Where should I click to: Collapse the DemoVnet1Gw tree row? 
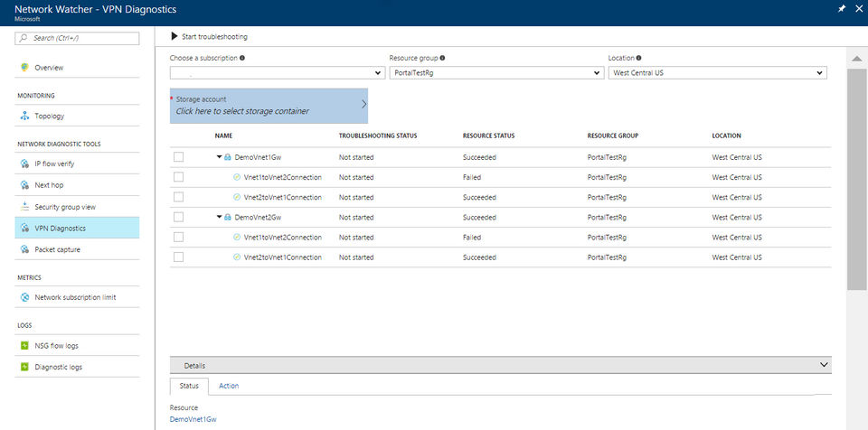(x=219, y=157)
